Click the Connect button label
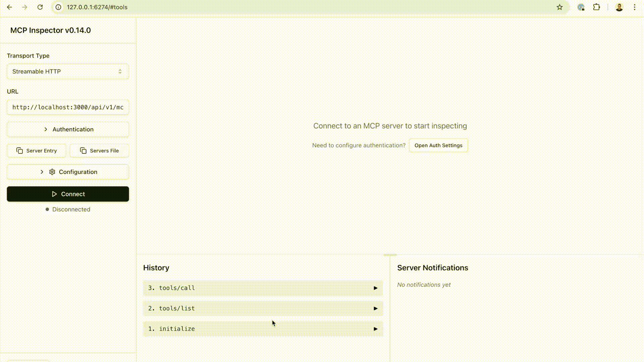Screen dimensions: 644x362 coord(73,194)
